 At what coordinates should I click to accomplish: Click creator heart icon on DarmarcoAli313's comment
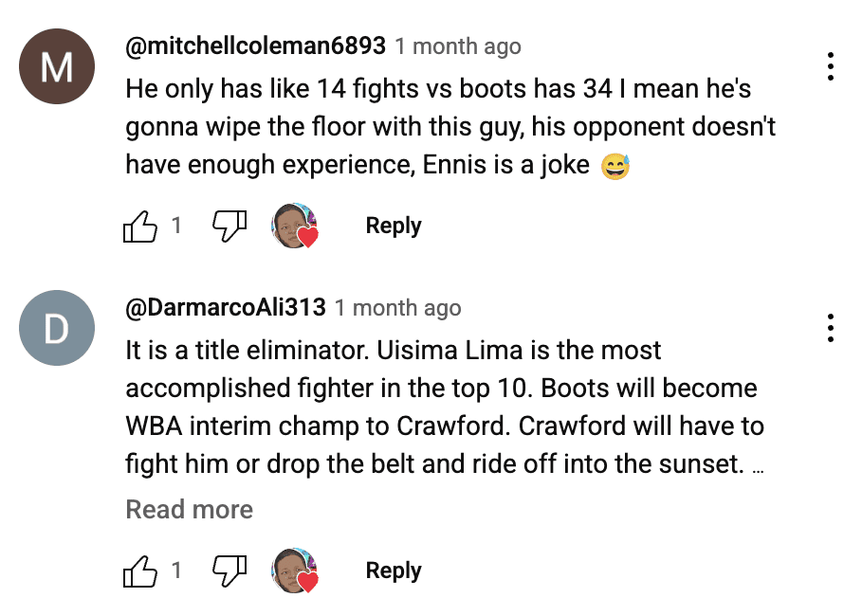pos(295,571)
